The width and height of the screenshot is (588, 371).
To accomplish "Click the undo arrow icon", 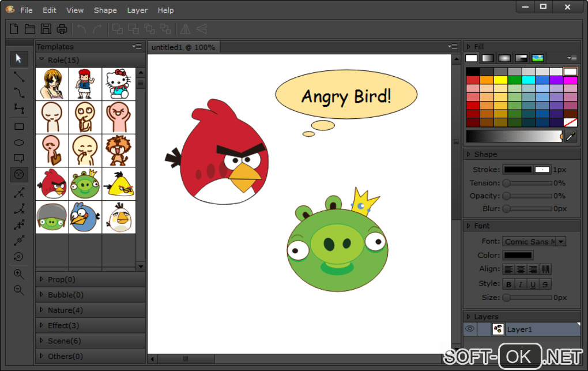I will 81,29.
